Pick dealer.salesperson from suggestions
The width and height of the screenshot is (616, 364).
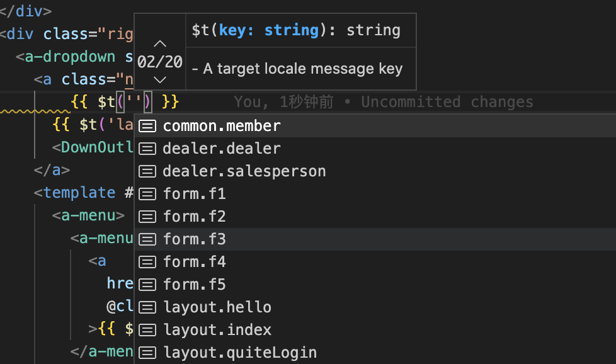pos(375,171)
